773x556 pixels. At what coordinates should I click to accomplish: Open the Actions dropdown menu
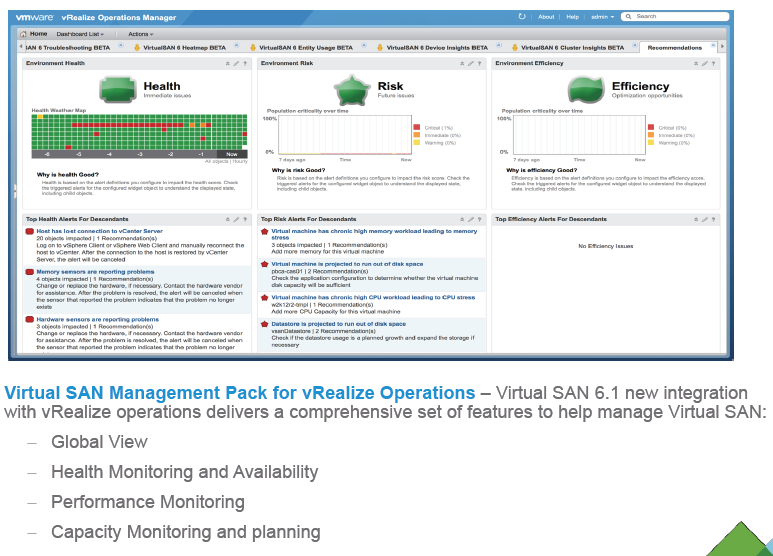pyautogui.click(x=141, y=34)
